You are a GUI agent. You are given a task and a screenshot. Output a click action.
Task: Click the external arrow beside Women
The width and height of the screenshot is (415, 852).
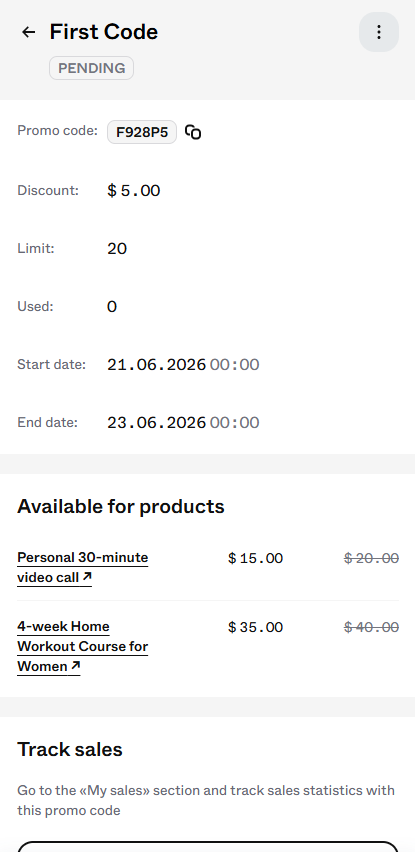[x=75, y=666]
